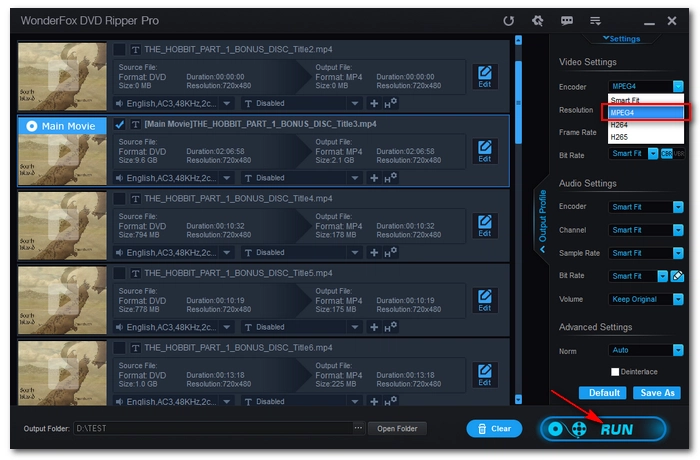Add subtitle with plus icon on Title2 row
The image size is (700, 460).
pyautogui.click(x=374, y=104)
